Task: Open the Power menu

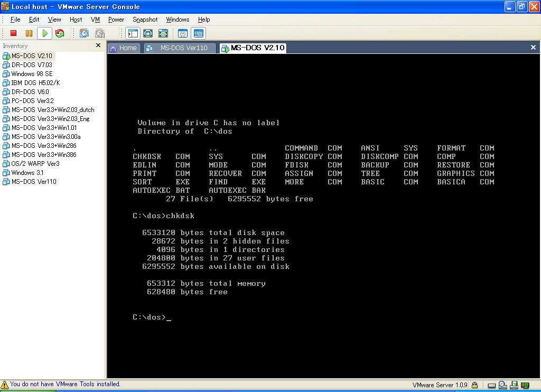Action: (116, 20)
